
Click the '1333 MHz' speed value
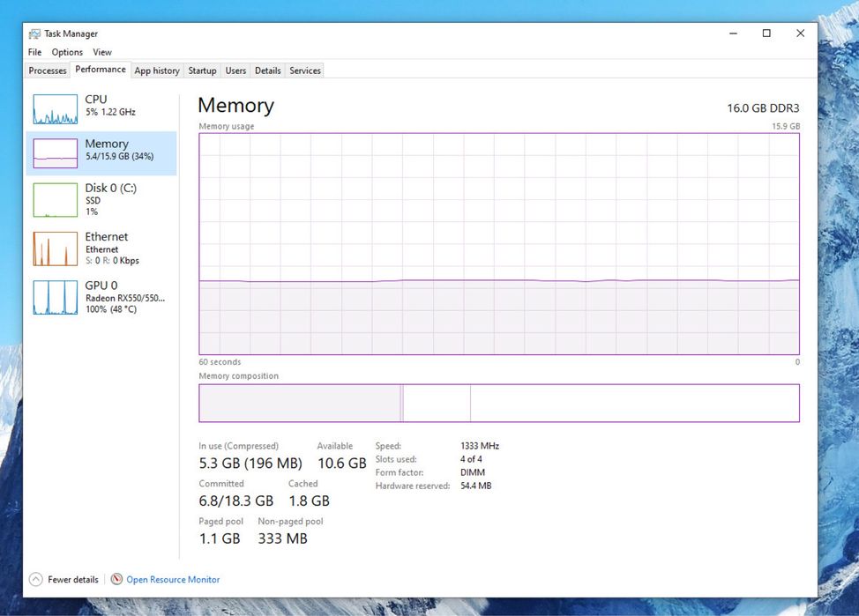480,446
